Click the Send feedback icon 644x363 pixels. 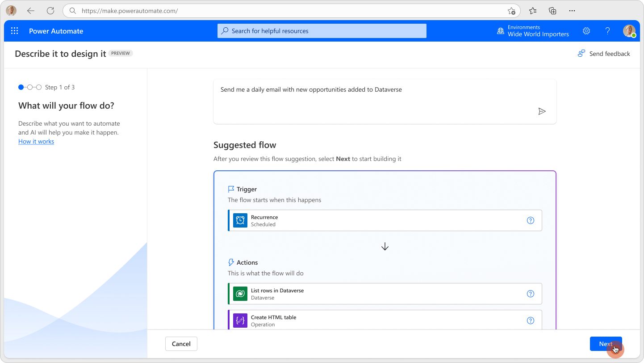(581, 54)
